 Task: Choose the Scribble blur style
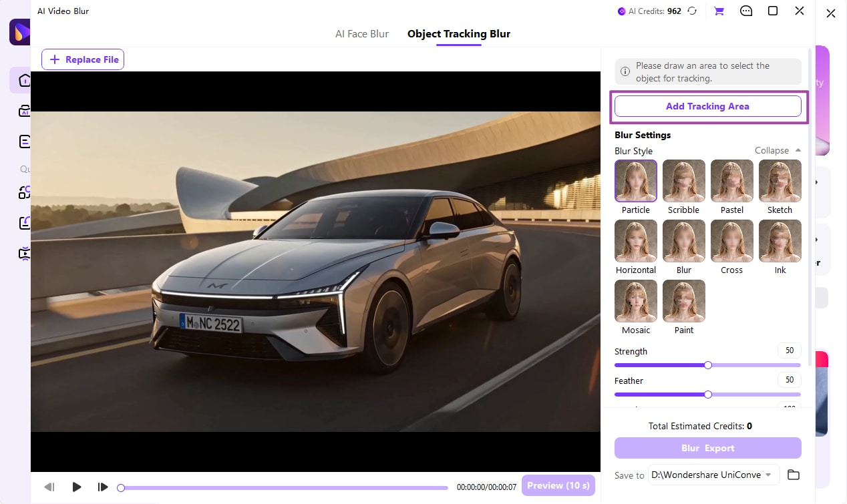684,180
